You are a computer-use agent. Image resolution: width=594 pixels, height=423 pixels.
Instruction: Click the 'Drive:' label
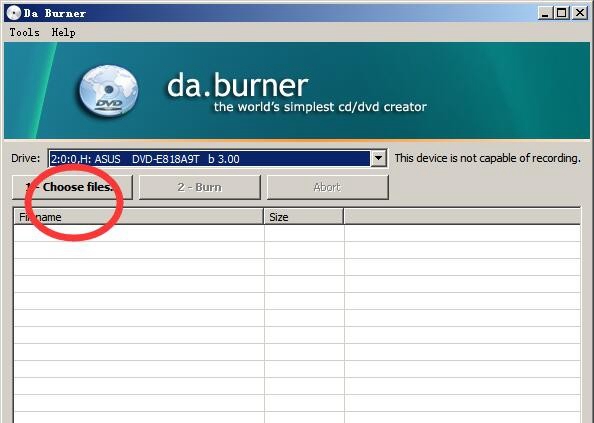click(x=25, y=158)
